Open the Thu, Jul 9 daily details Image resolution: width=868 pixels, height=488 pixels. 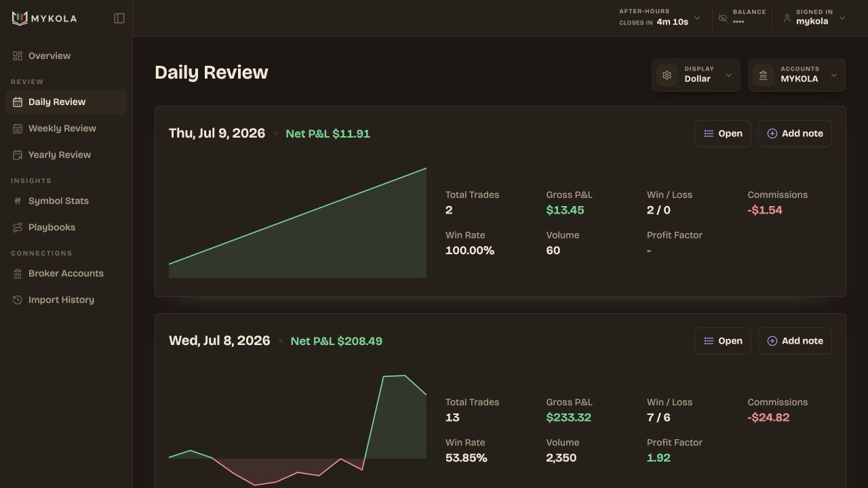723,134
